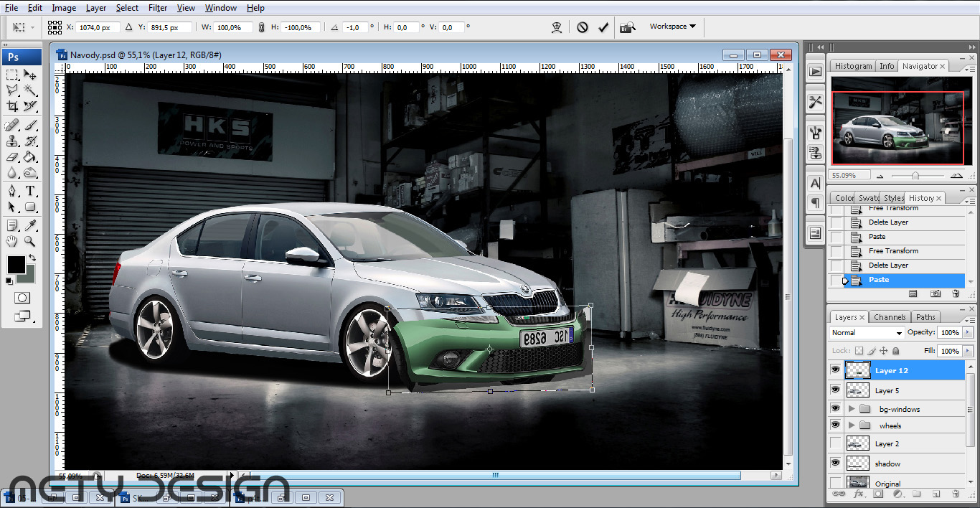980x508 pixels.
Task: Switch to the Paths tab
Action: (x=925, y=317)
